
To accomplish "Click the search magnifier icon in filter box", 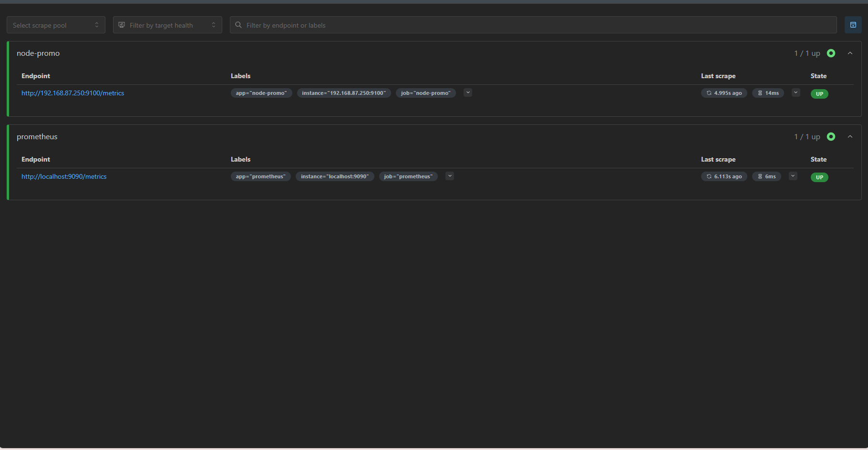I will 238,25.
